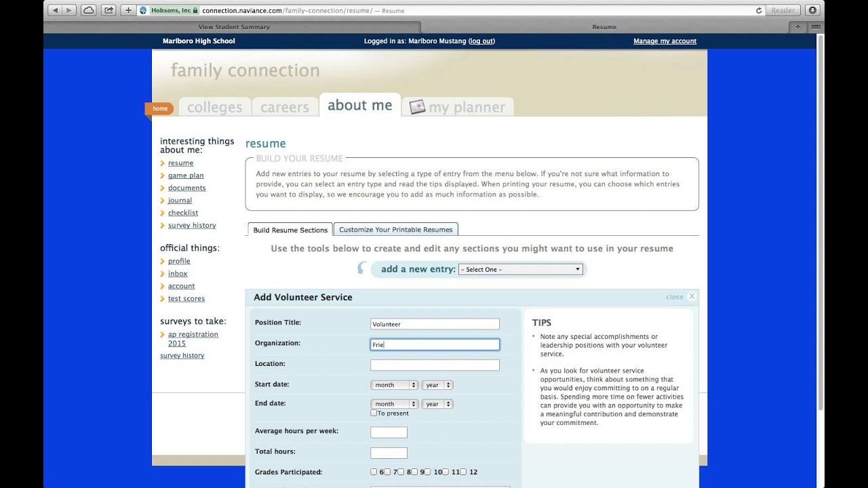The image size is (868, 488).
Task: Select Customize Your Printable Resumes tab
Action: pyautogui.click(x=396, y=230)
